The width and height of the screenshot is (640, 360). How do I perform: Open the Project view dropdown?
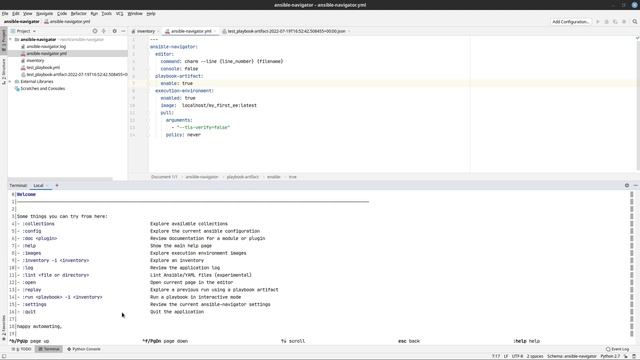pos(23,31)
